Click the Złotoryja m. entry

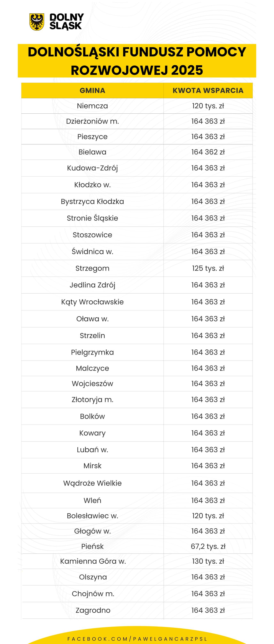click(92, 399)
